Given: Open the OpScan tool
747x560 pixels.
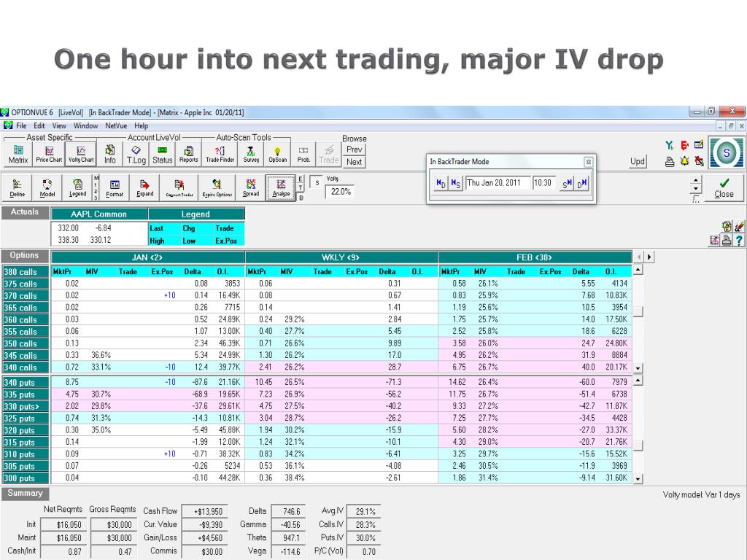Looking at the screenshot, I should (x=278, y=155).
